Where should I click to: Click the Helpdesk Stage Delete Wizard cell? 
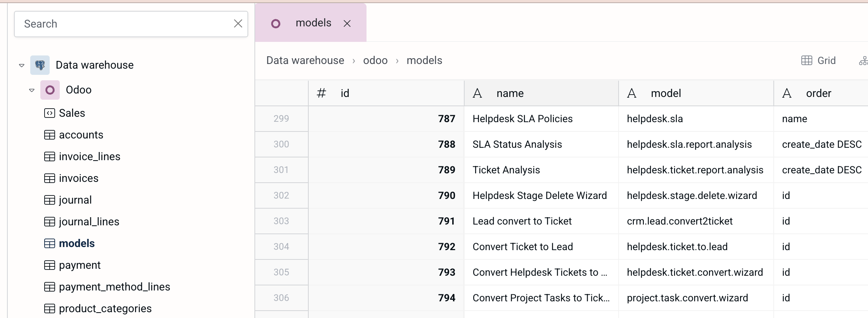point(541,195)
